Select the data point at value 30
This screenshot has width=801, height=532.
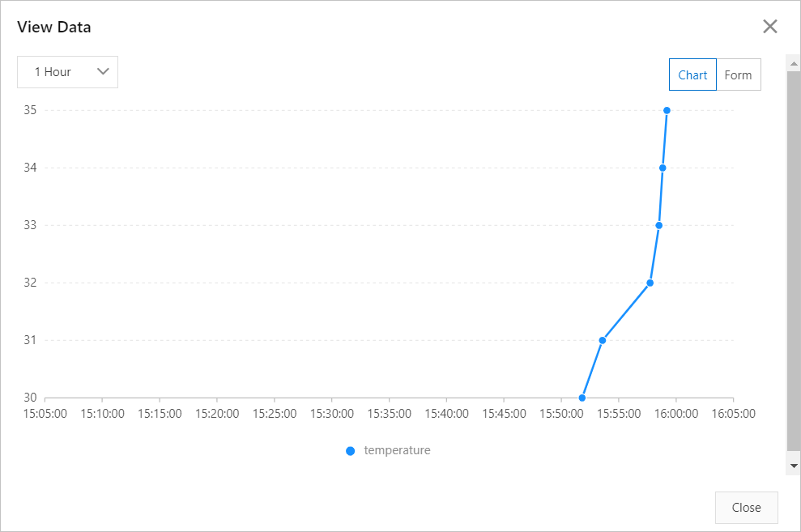point(582,398)
